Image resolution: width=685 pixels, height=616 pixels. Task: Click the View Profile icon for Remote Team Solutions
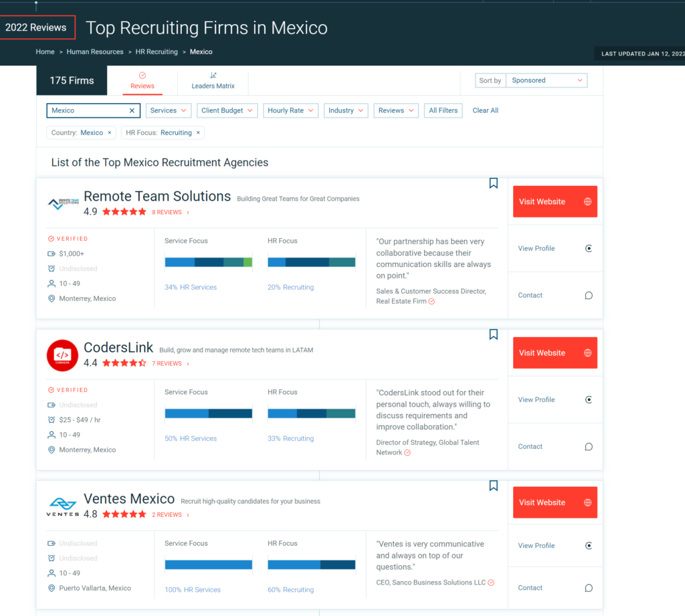pos(589,249)
